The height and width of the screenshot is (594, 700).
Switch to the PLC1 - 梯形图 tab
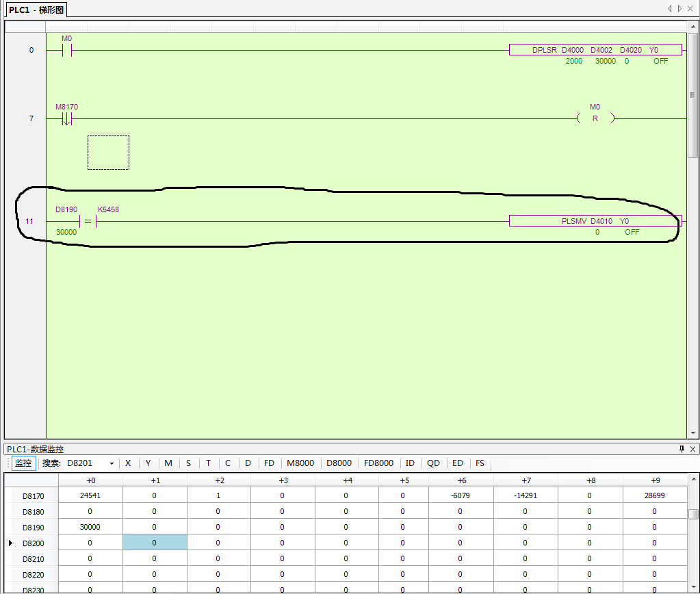(37, 10)
